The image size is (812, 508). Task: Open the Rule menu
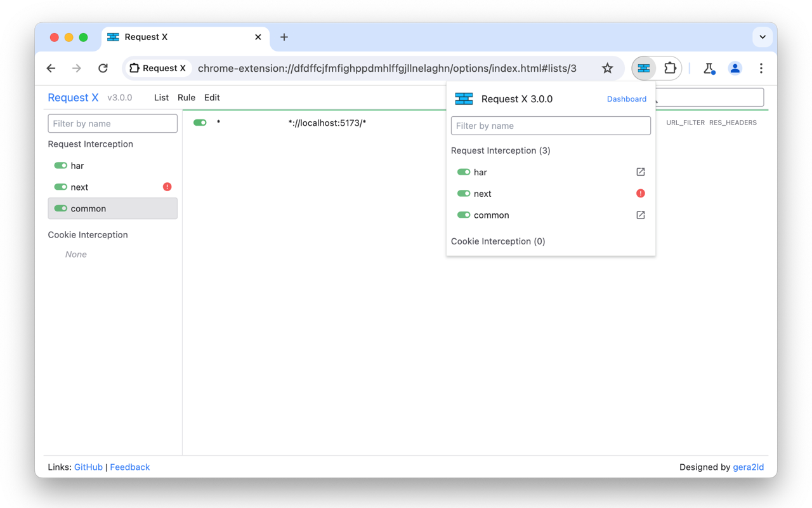pos(187,98)
